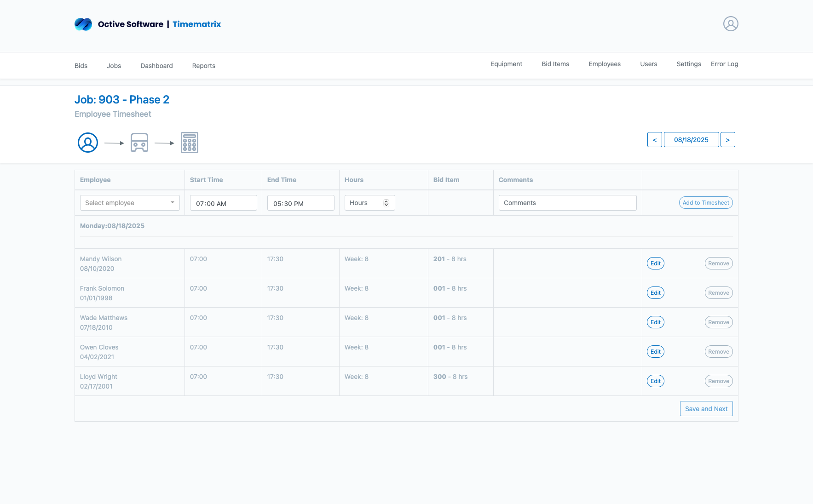
Task: Open the Jobs menu item
Action: pos(114,66)
